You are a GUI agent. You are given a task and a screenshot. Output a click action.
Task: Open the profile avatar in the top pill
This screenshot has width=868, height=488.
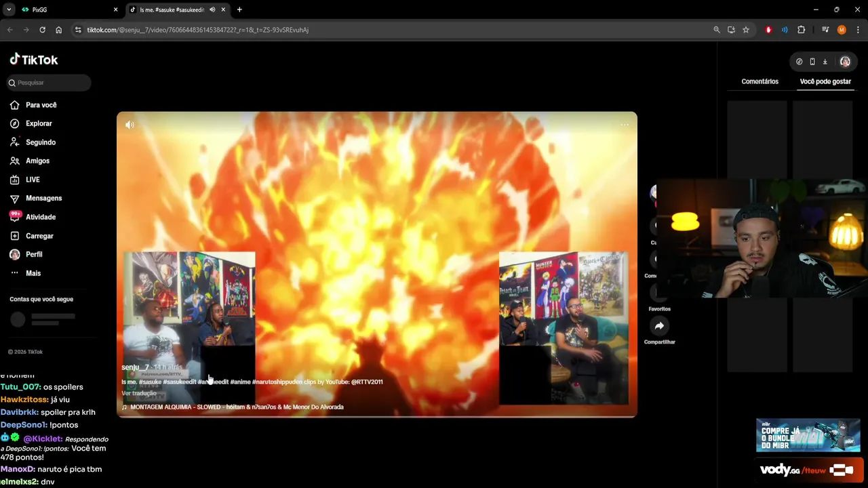point(845,62)
